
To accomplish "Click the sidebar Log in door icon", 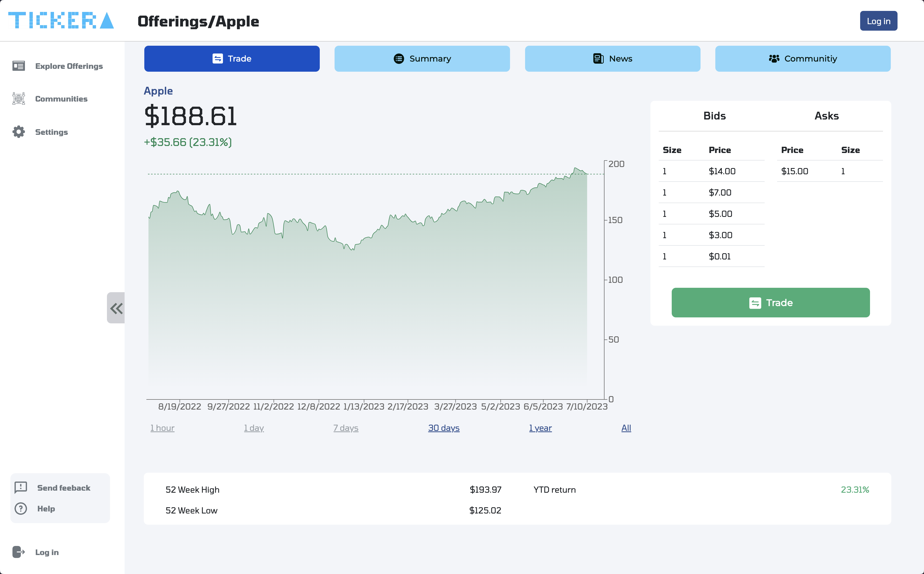I will coord(19,552).
